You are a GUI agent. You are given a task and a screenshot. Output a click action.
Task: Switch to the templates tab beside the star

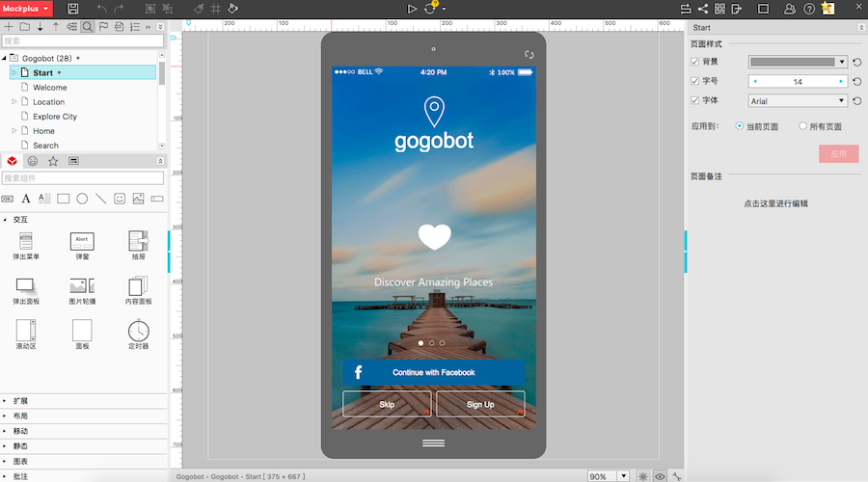tap(73, 161)
